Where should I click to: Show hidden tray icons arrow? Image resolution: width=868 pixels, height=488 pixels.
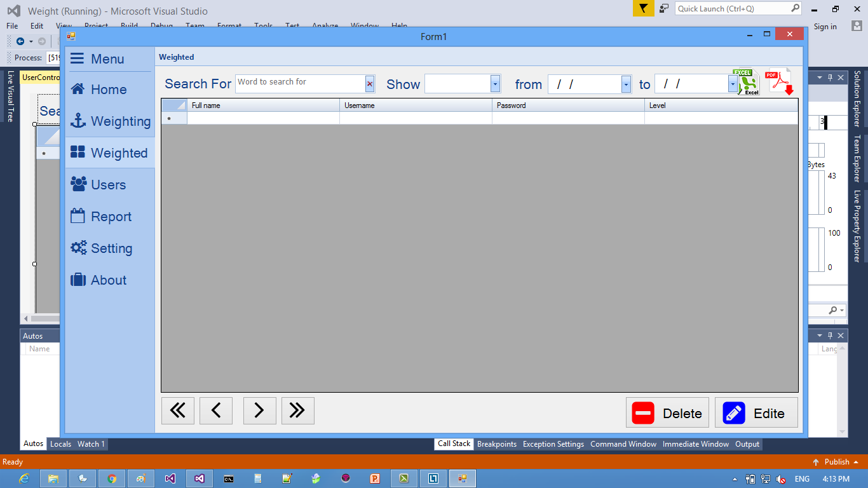(x=735, y=479)
